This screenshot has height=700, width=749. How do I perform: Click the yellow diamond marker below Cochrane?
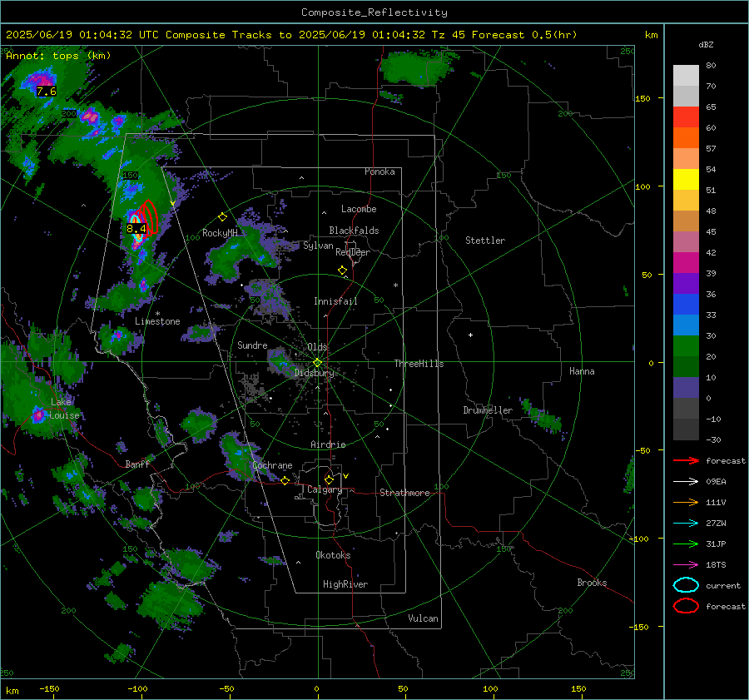285,480
